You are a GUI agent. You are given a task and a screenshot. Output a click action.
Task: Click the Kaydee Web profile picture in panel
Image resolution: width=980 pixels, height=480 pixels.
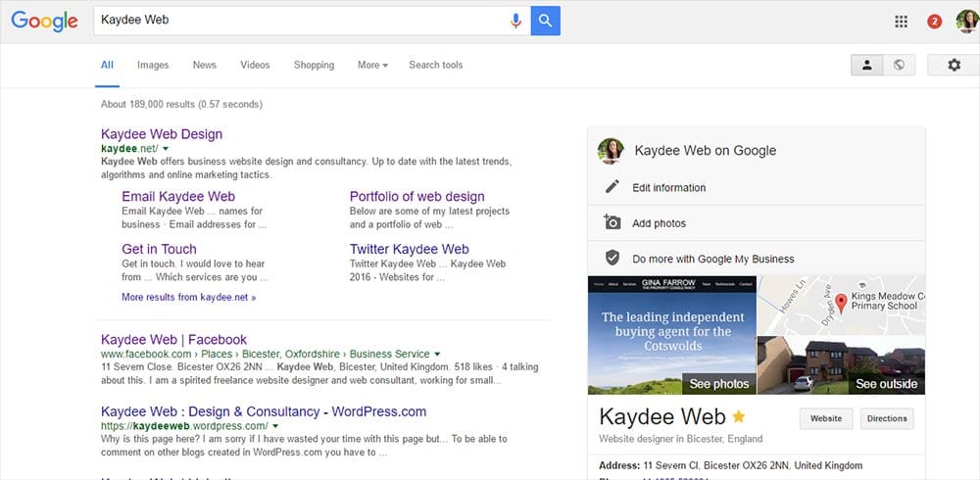coord(611,151)
